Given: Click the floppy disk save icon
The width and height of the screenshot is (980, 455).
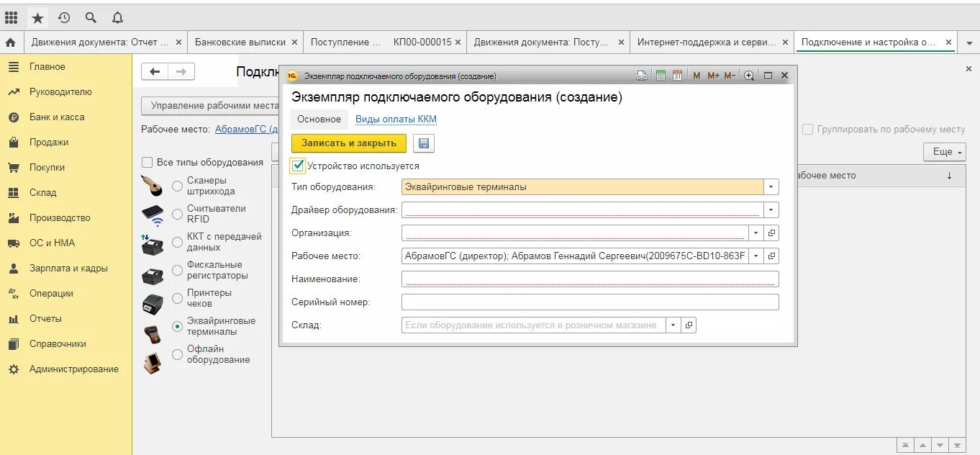Looking at the screenshot, I should click(424, 143).
